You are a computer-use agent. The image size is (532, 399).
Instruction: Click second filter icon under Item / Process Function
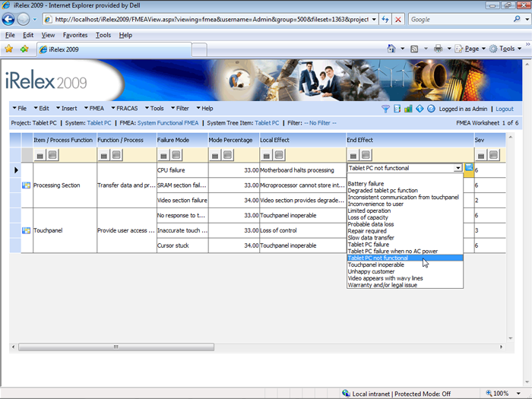pyautogui.click(x=52, y=155)
